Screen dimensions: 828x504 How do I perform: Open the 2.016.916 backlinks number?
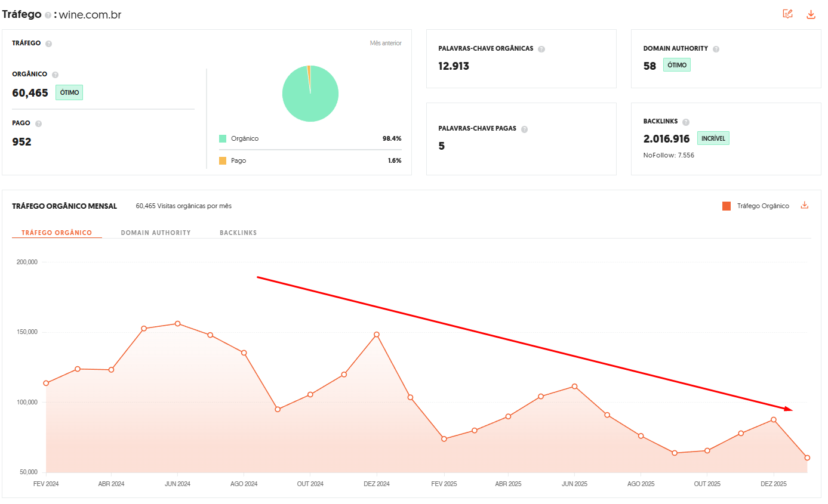point(666,139)
